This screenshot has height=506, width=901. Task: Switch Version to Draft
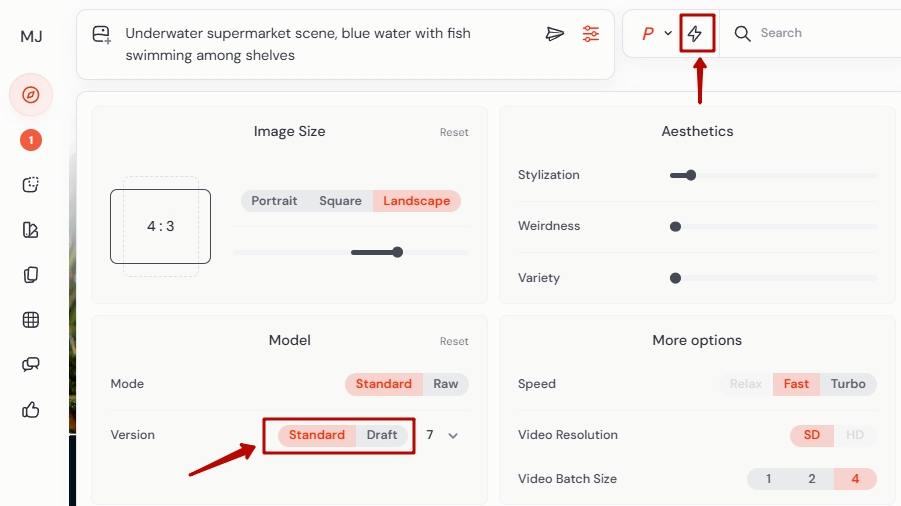point(382,435)
